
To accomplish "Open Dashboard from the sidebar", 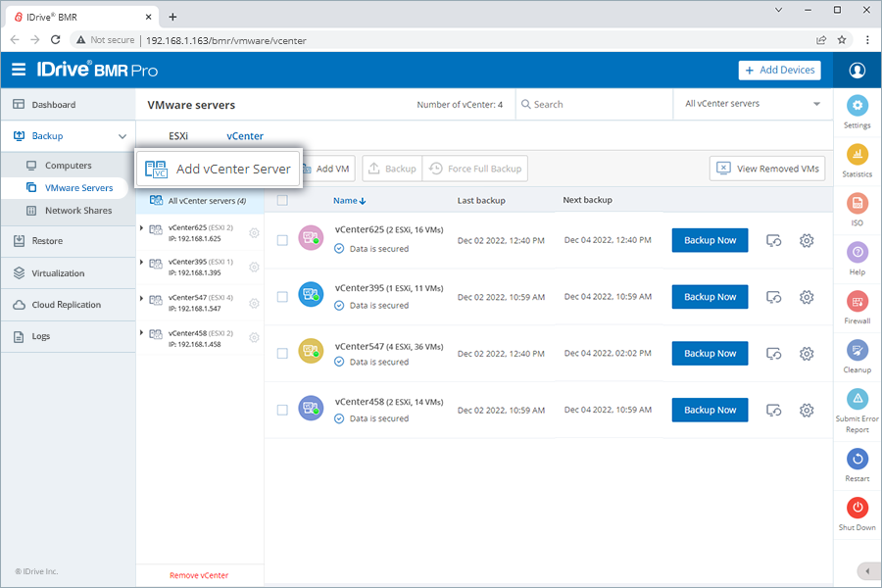I will click(68, 105).
